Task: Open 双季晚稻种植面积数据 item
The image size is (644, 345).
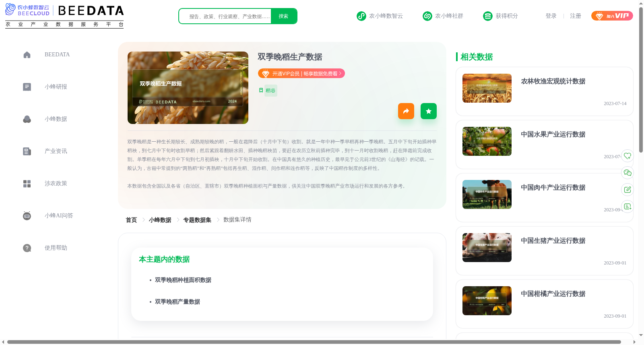Action: [x=183, y=280]
